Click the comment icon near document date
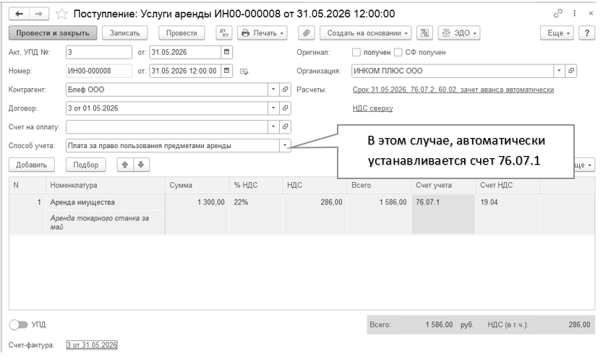The height and width of the screenshot is (364, 603). pos(244,71)
